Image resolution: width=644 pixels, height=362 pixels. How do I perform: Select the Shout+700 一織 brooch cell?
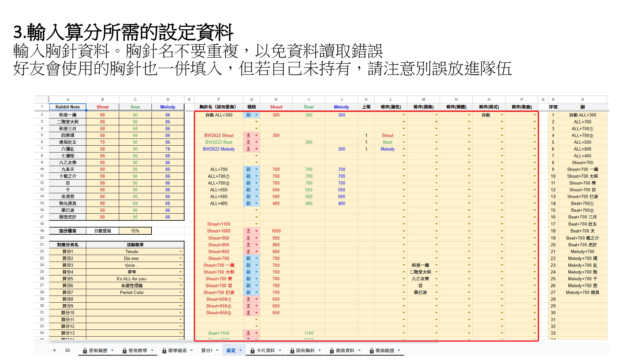point(219,265)
